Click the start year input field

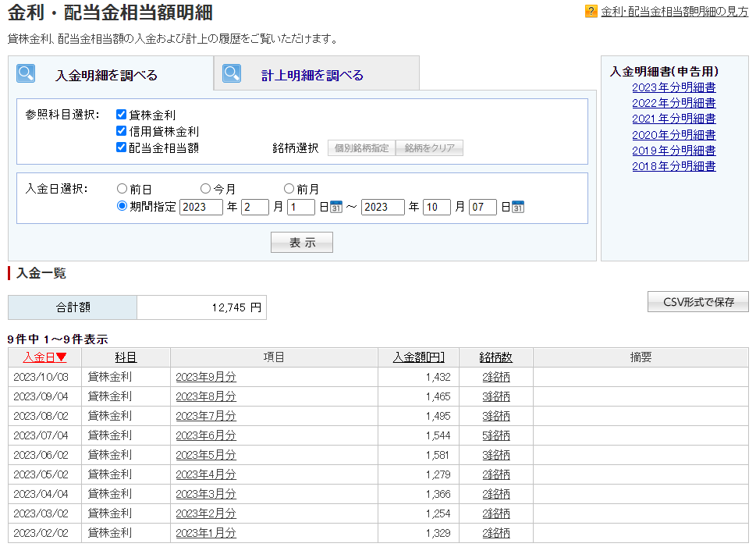click(x=201, y=207)
